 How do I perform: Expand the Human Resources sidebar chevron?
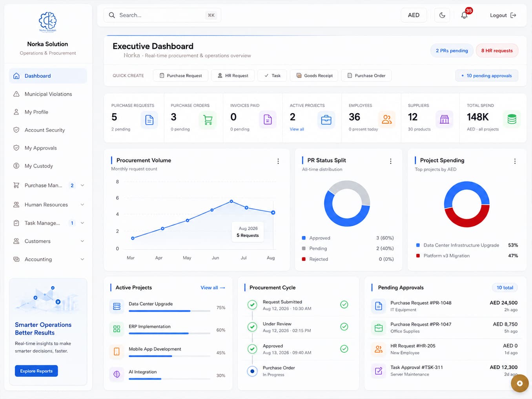pyautogui.click(x=82, y=205)
